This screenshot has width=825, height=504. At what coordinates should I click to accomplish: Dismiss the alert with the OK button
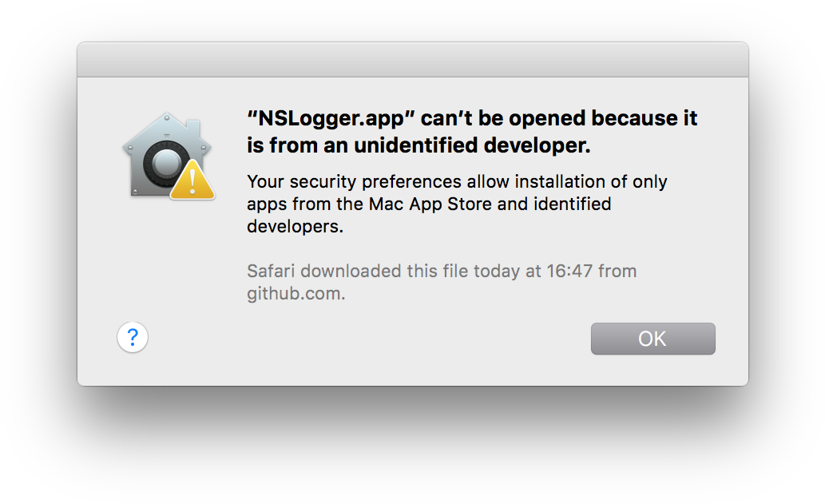point(652,339)
